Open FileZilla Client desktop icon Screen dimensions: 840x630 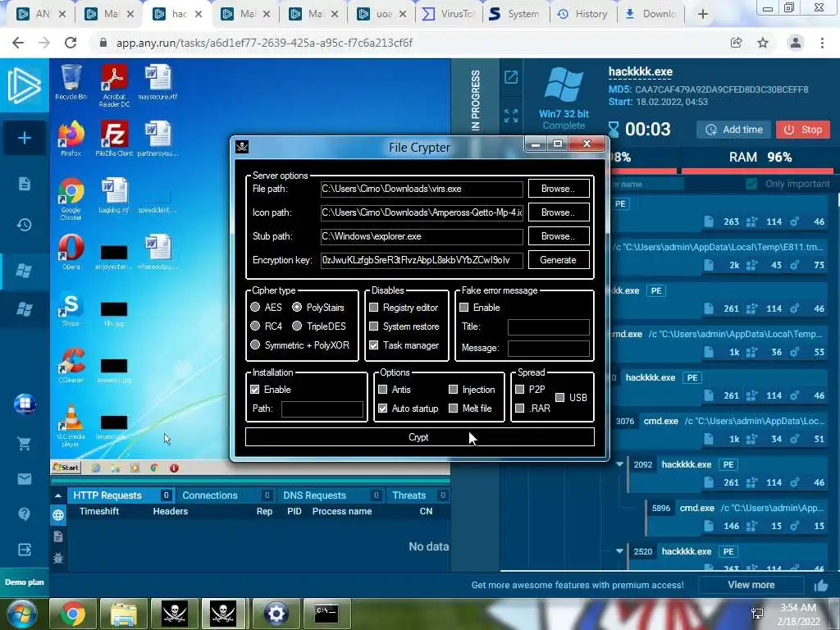point(114,138)
